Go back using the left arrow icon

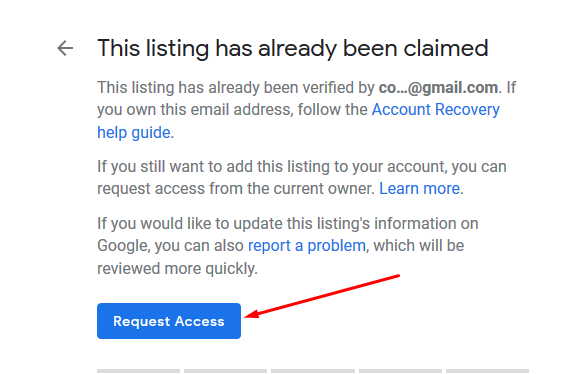coord(65,48)
